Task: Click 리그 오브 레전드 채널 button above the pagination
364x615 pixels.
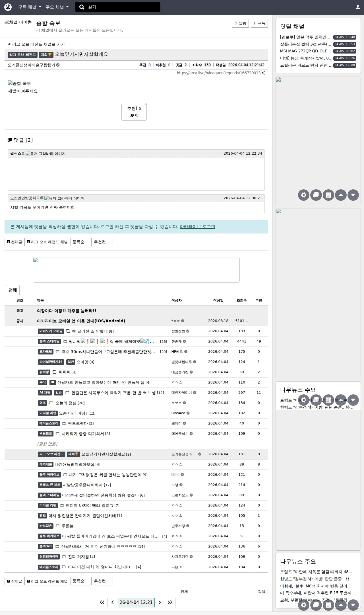Action: click(x=47, y=581)
